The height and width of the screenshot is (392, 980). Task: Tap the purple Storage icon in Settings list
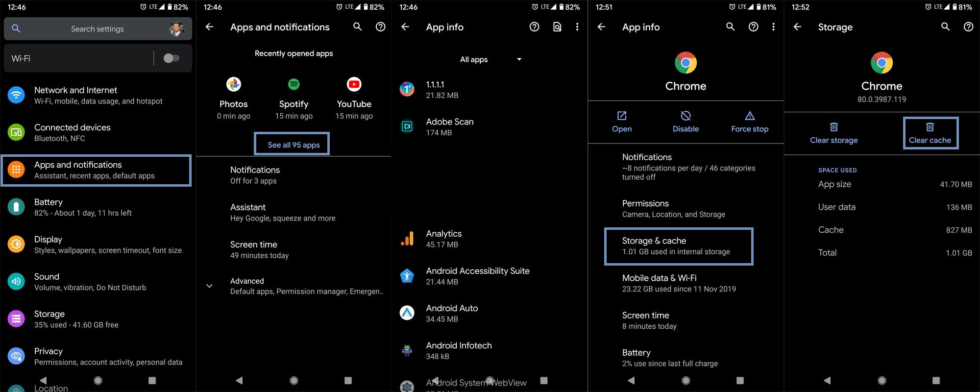[16, 318]
